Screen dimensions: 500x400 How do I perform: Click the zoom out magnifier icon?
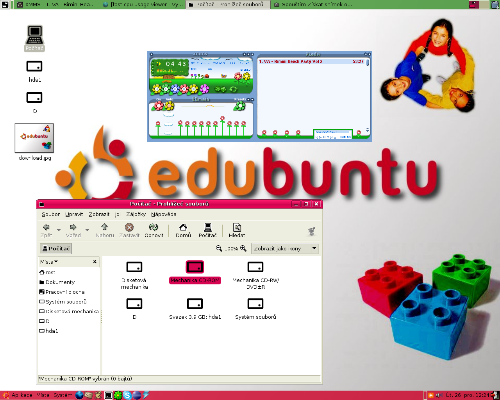coord(219,248)
